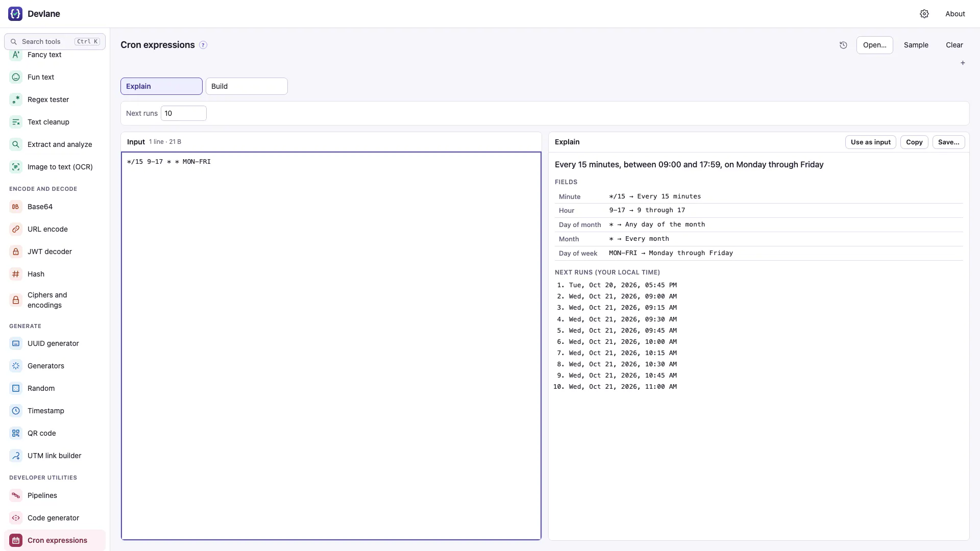This screenshot has width=980, height=551.
Task: Open the JWT decoder lock icon
Action: point(16,252)
